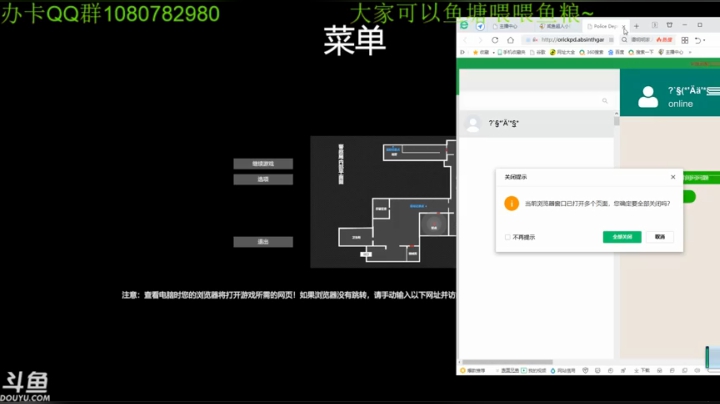Screen dimensions: 720x404
Task: Open the 谷歌 bookmark
Action: [x=538, y=52]
